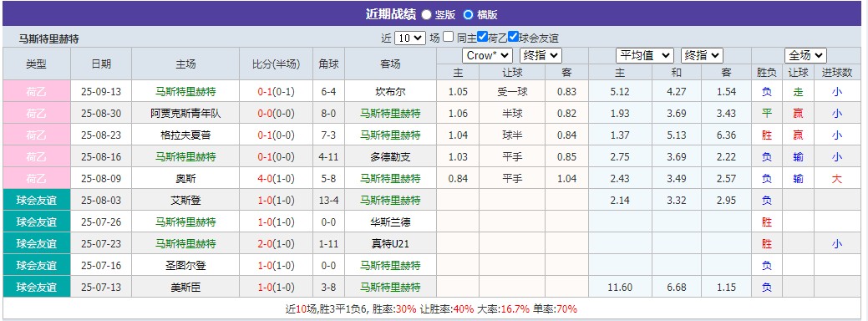The image size is (868, 321).
Task: Click the 1-11 corner count cell
Action: click(329, 244)
